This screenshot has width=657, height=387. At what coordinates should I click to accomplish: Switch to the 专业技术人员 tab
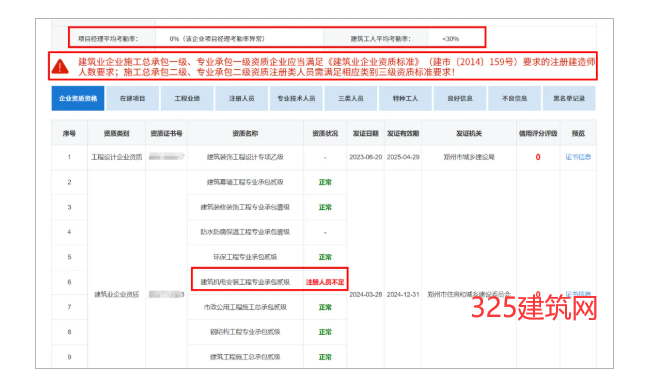click(296, 98)
